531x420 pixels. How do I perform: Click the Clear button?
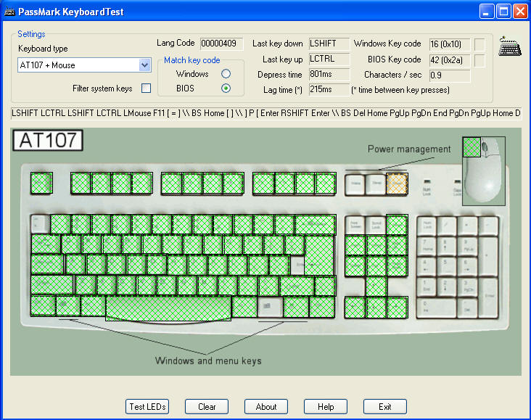point(207,406)
